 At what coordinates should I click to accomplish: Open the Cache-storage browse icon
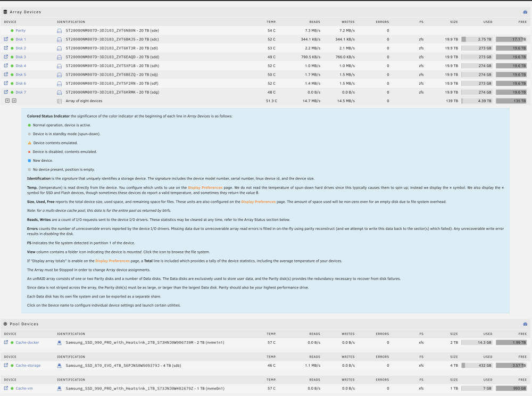pyautogui.click(x=6, y=365)
